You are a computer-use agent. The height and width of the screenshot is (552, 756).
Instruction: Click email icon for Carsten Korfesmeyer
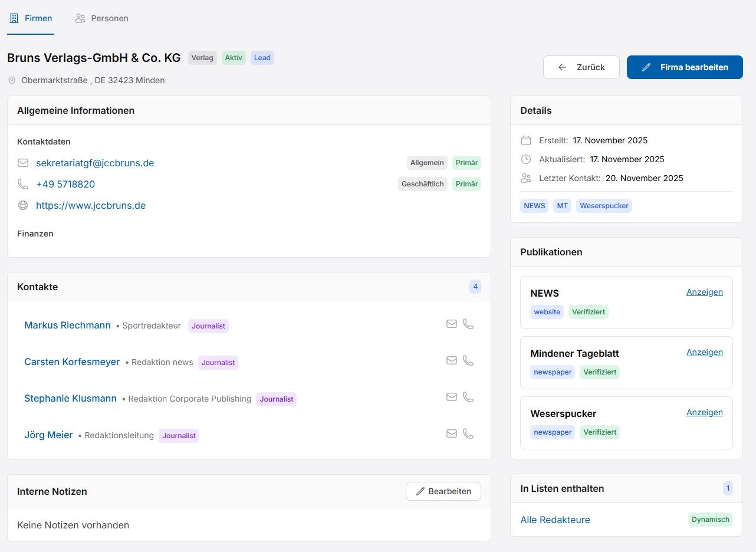[x=452, y=360]
